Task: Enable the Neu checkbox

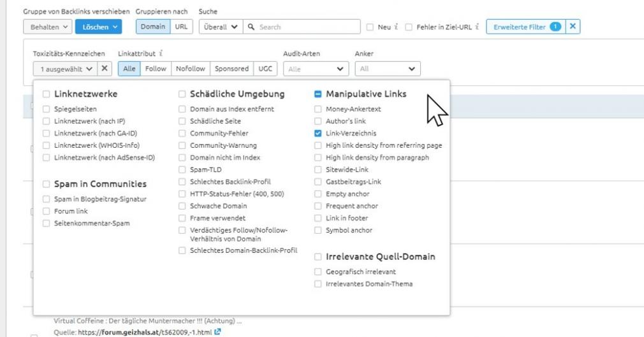Action: click(370, 27)
